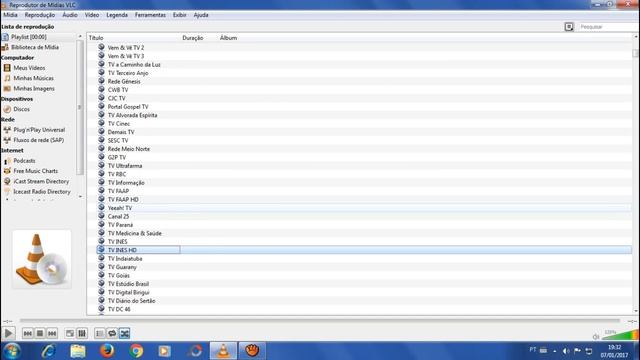Open the Áudio menu
This screenshot has height=360, width=640.
click(x=70, y=15)
